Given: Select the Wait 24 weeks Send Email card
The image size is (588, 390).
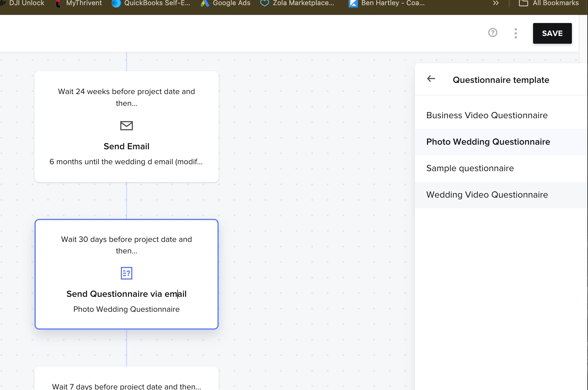Looking at the screenshot, I should click(x=126, y=97).
